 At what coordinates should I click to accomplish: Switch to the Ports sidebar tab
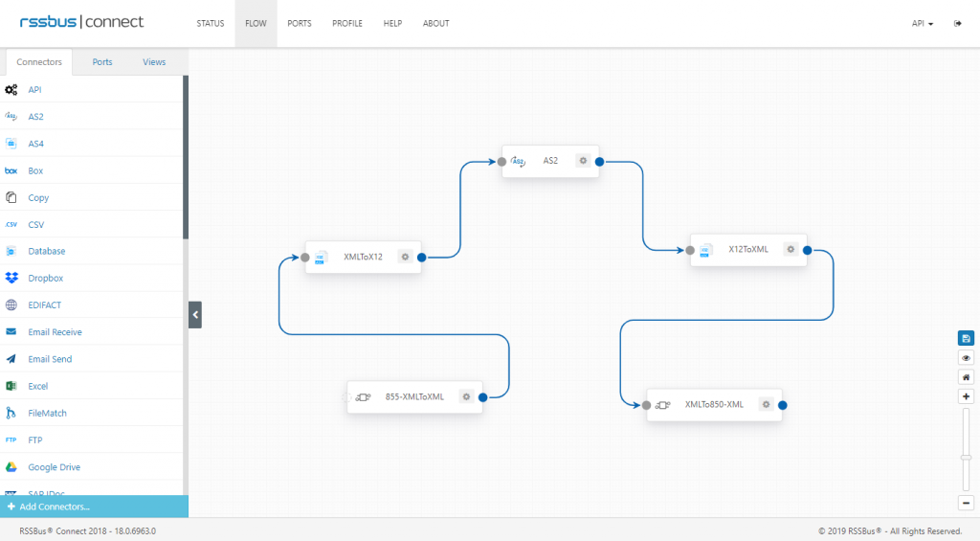(x=102, y=62)
